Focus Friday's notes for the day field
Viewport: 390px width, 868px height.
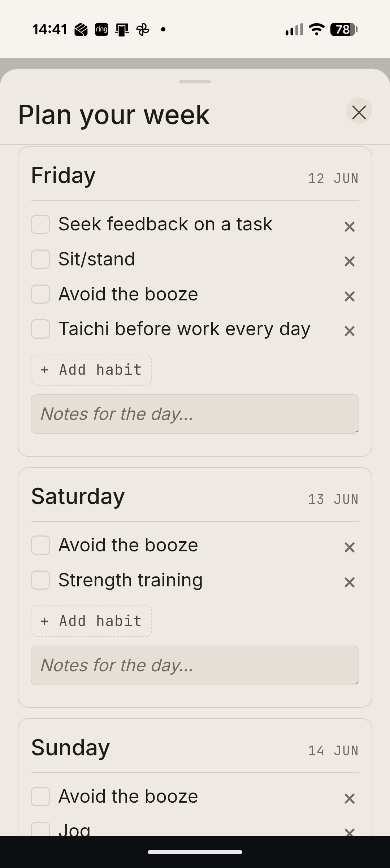point(195,414)
